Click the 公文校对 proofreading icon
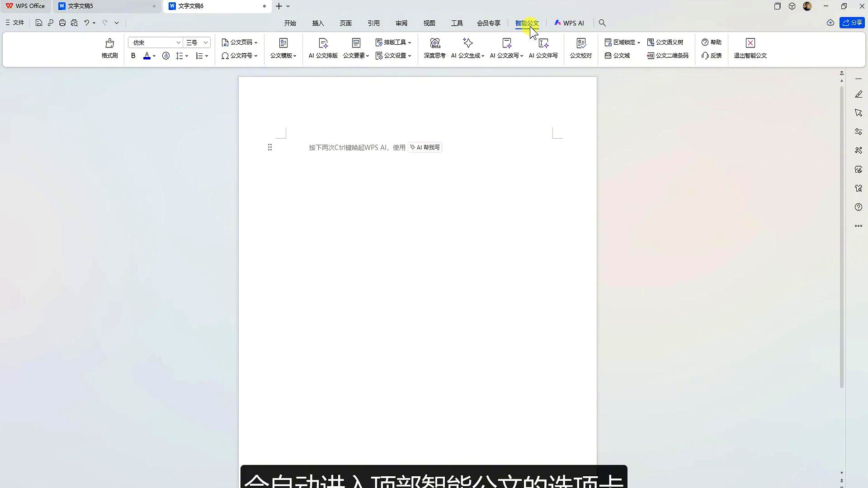The image size is (868, 488). 581,43
